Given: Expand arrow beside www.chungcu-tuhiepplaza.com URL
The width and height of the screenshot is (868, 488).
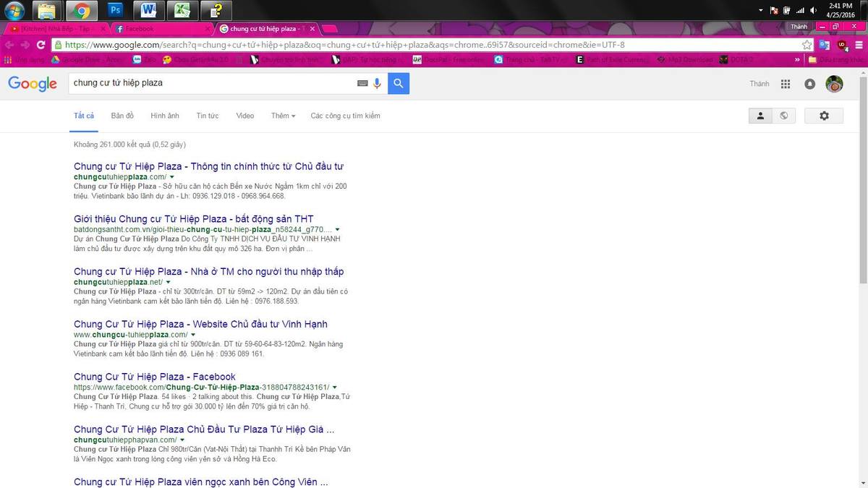Looking at the screenshot, I should click(x=193, y=335).
